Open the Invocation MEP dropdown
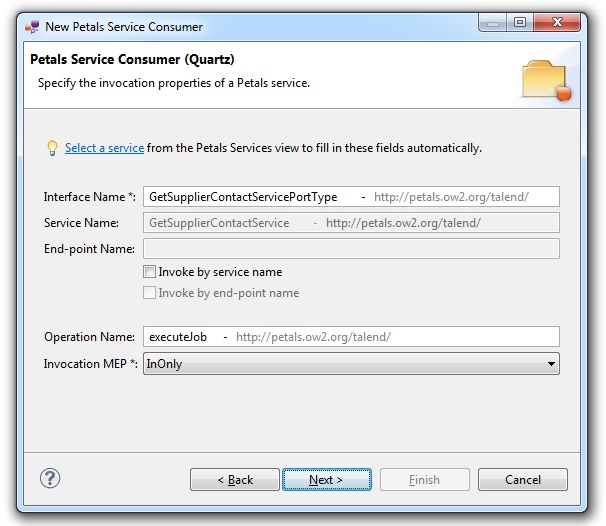The width and height of the screenshot is (606, 526). (551, 364)
